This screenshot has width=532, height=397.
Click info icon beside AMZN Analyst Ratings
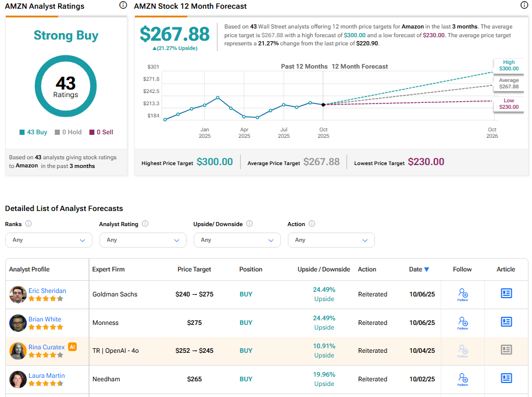(123, 5)
